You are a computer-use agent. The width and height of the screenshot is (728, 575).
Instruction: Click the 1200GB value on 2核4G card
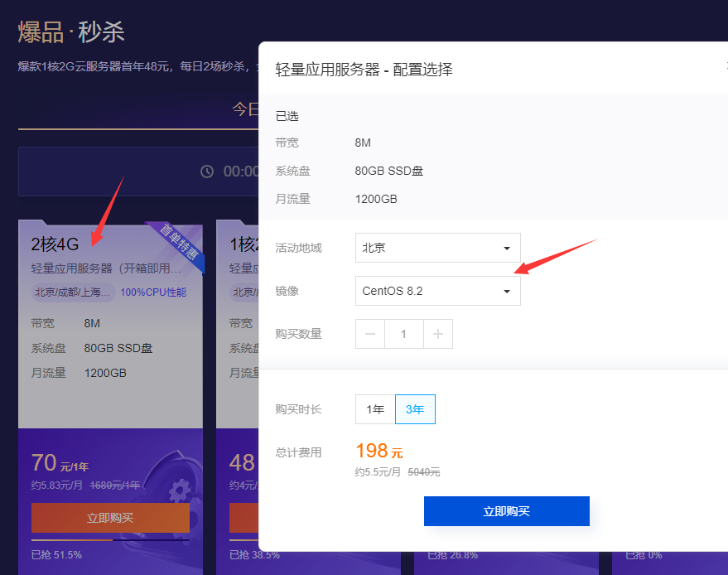[x=105, y=374]
